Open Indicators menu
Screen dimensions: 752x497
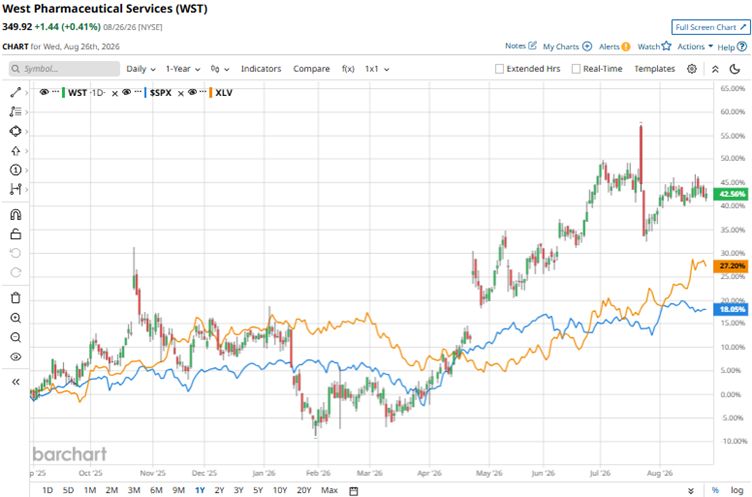click(261, 69)
